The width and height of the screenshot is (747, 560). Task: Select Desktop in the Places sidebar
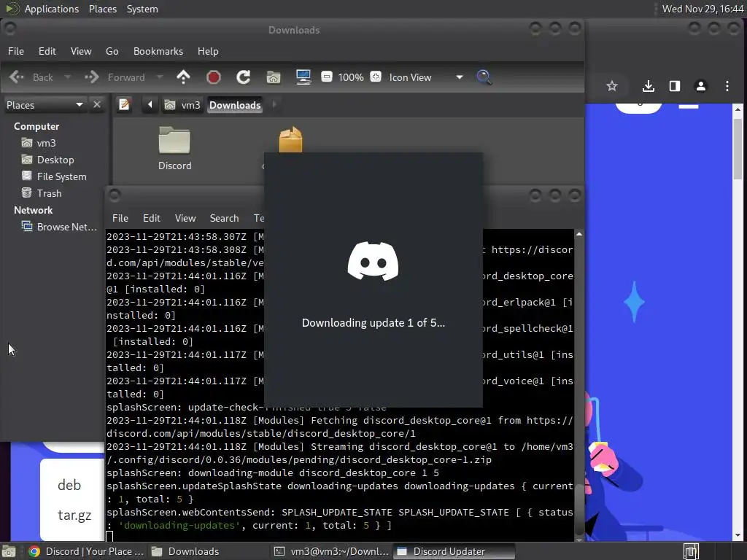(x=48, y=160)
